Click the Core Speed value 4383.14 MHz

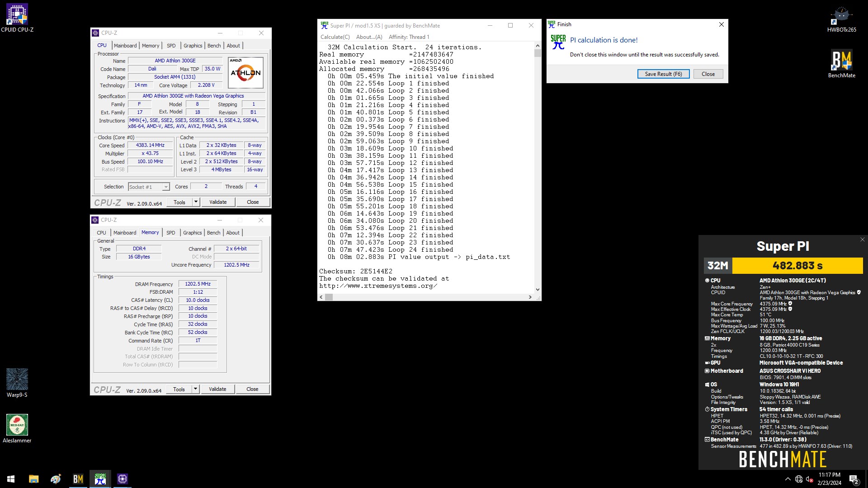point(150,145)
